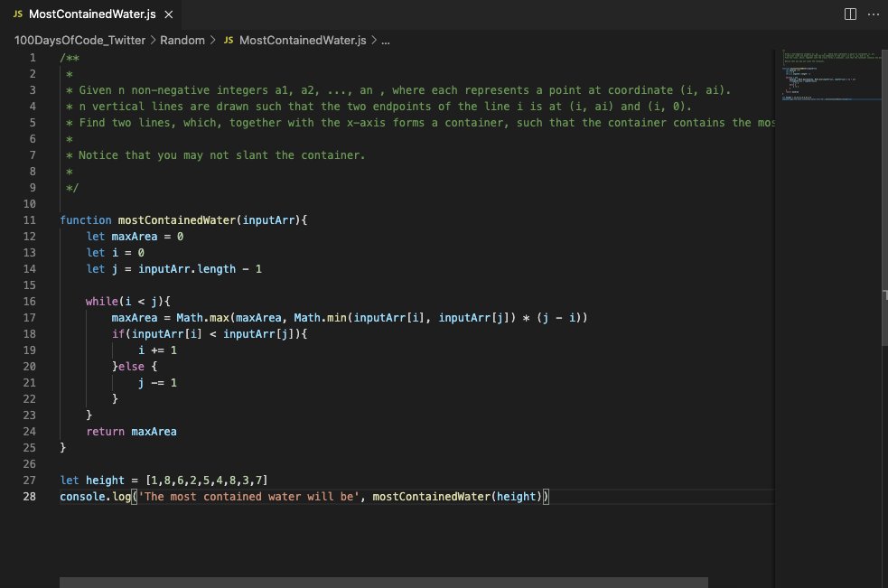Open the Random breadcrumb folder
The height and width of the screenshot is (588, 888).
pos(182,41)
